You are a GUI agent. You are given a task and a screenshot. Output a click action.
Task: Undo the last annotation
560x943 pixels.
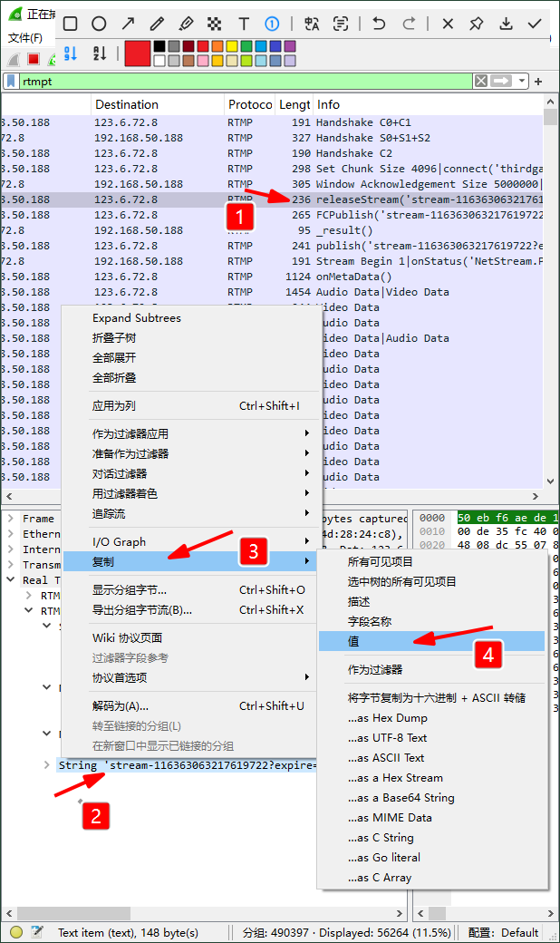point(379,24)
